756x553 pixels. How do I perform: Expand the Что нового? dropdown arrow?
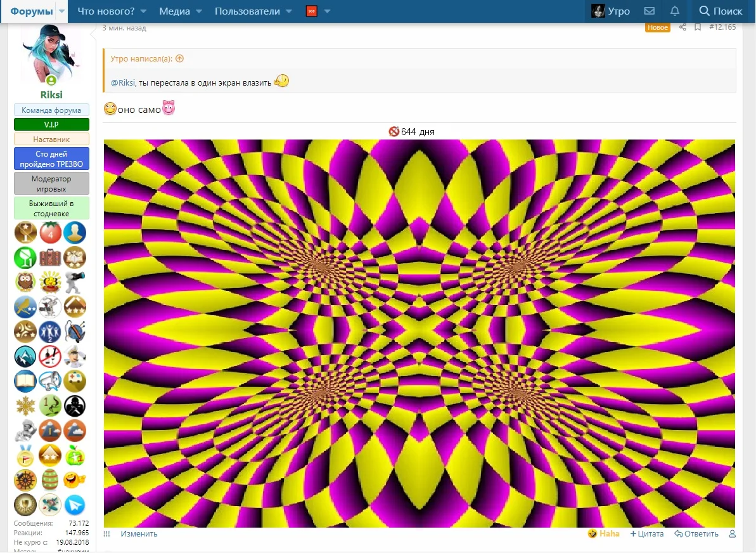(x=143, y=11)
